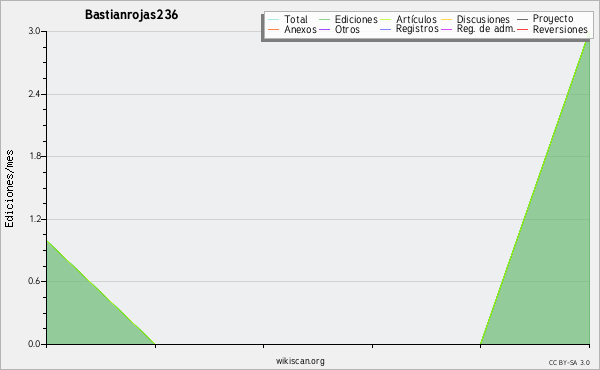Click the 0.0 y-axis value
Viewport: 600px width, 370px height.
point(34,344)
